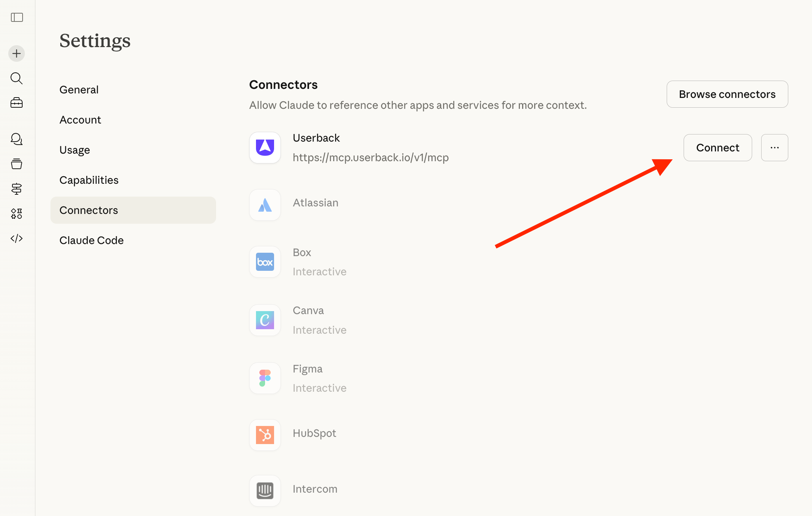Toggle the sidebar panel icon

(x=17, y=17)
